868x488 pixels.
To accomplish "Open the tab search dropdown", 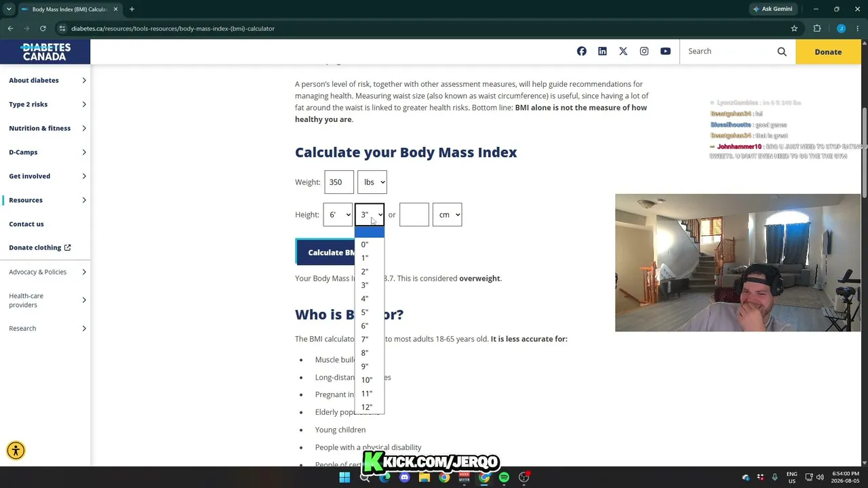I will point(9,9).
